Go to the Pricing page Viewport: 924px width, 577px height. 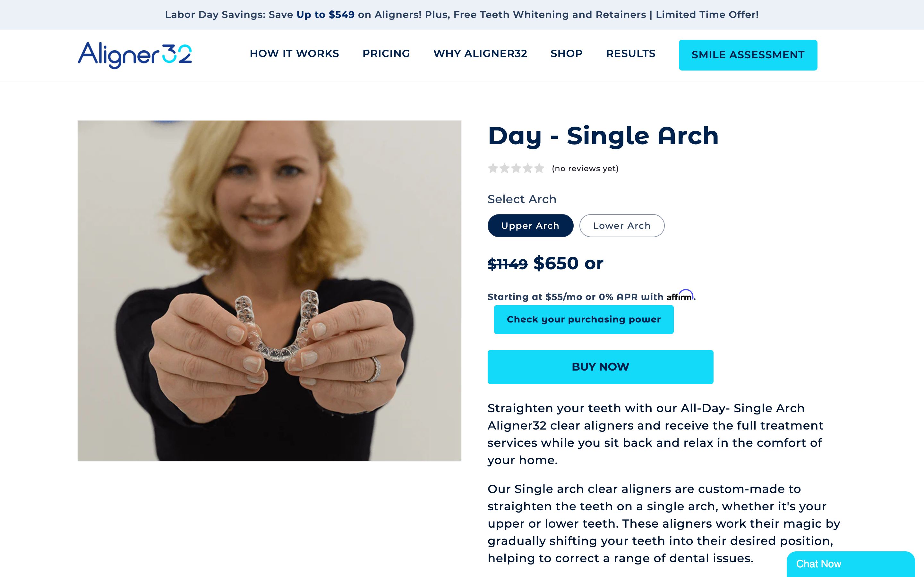(x=386, y=54)
